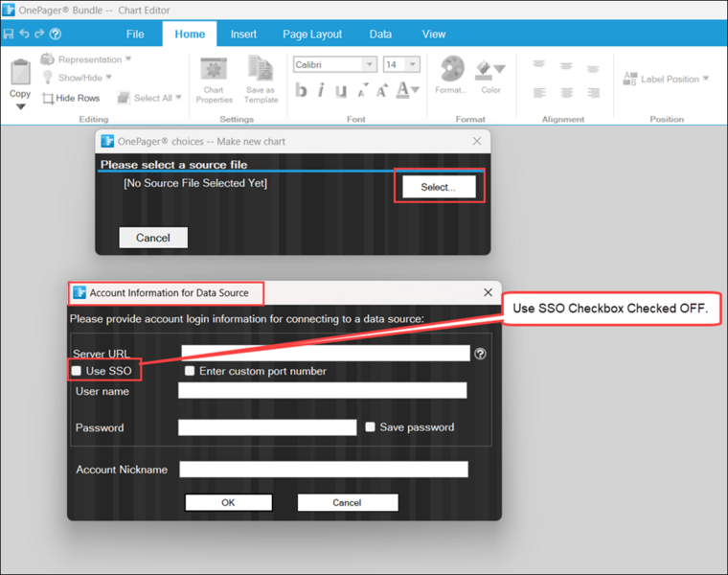The height and width of the screenshot is (575, 728).
Task: Toggle italic formatting
Action: pos(321,90)
